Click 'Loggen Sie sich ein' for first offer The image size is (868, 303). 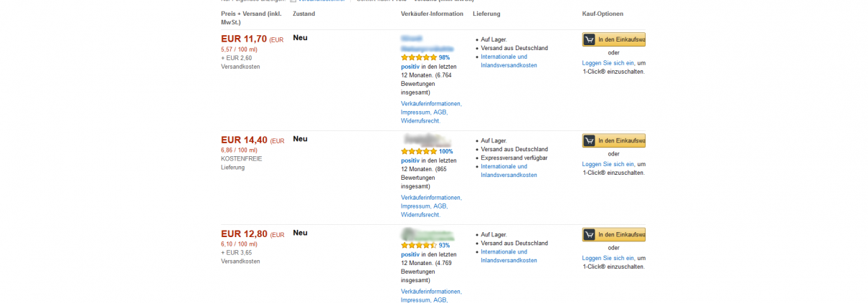point(608,63)
